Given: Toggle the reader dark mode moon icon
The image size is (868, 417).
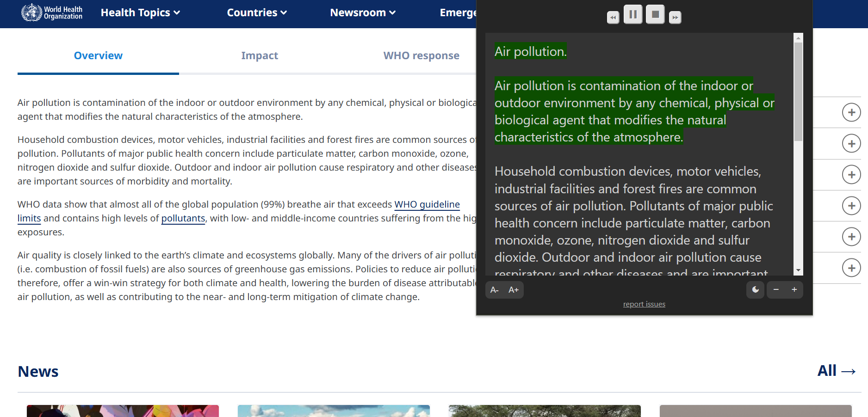Looking at the screenshot, I should (x=756, y=290).
